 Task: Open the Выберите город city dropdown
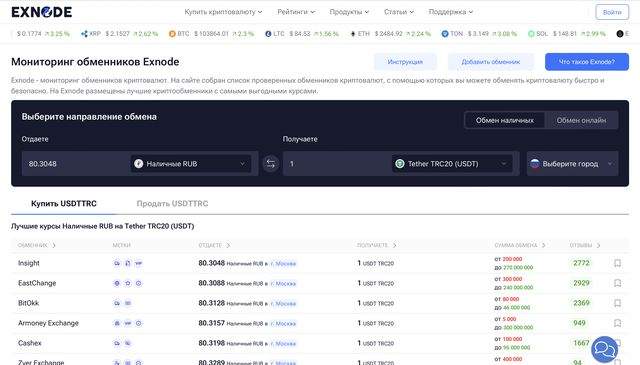coord(572,164)
